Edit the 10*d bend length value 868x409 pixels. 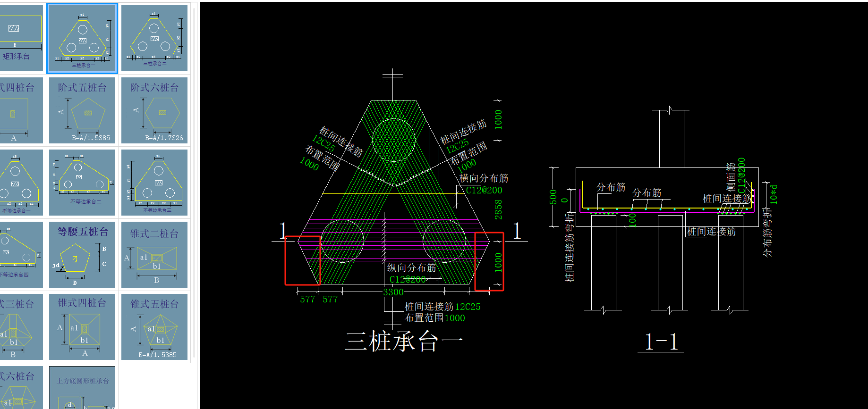click(773, 194)
